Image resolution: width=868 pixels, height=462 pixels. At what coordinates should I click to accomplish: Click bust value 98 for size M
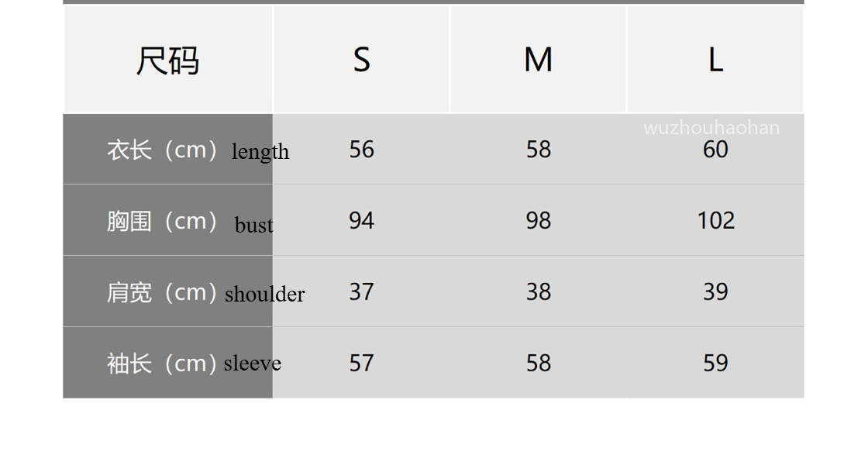[539, 220]
